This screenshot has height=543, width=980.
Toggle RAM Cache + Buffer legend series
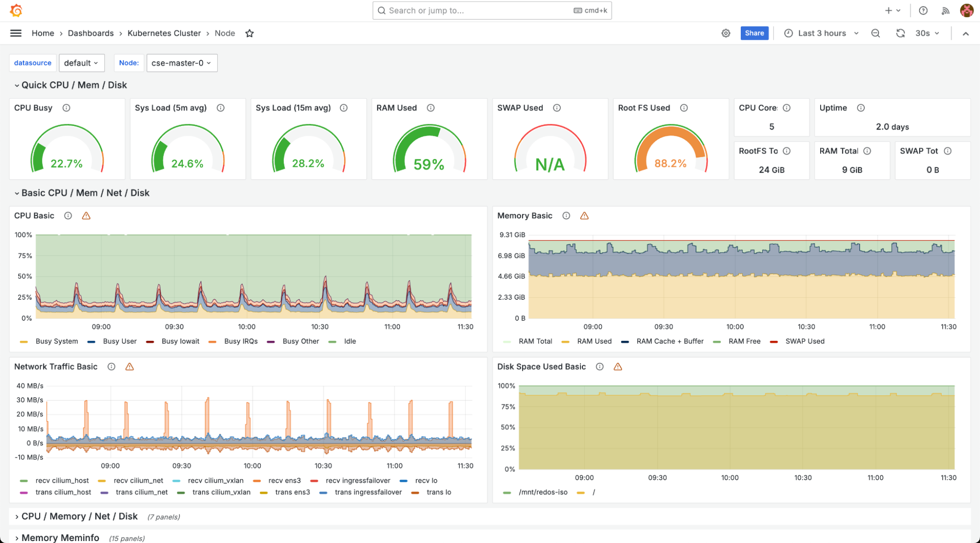click(x=669, y=341)
